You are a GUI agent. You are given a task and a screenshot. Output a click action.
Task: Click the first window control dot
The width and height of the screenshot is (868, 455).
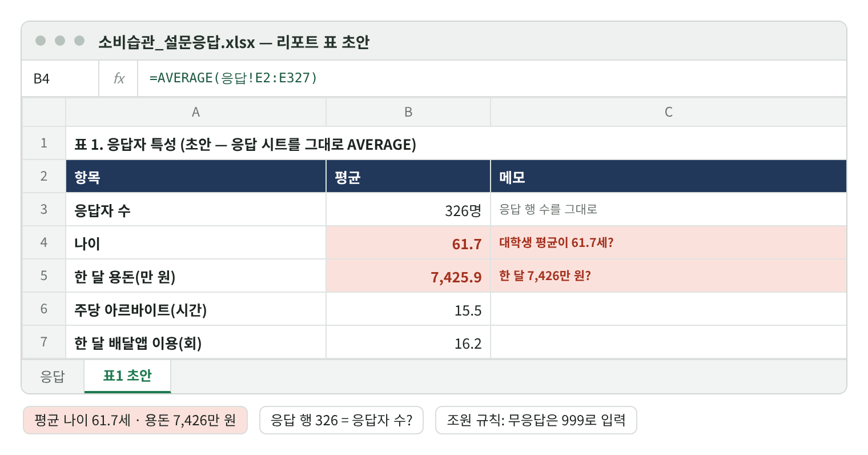[x=41, y=41]
